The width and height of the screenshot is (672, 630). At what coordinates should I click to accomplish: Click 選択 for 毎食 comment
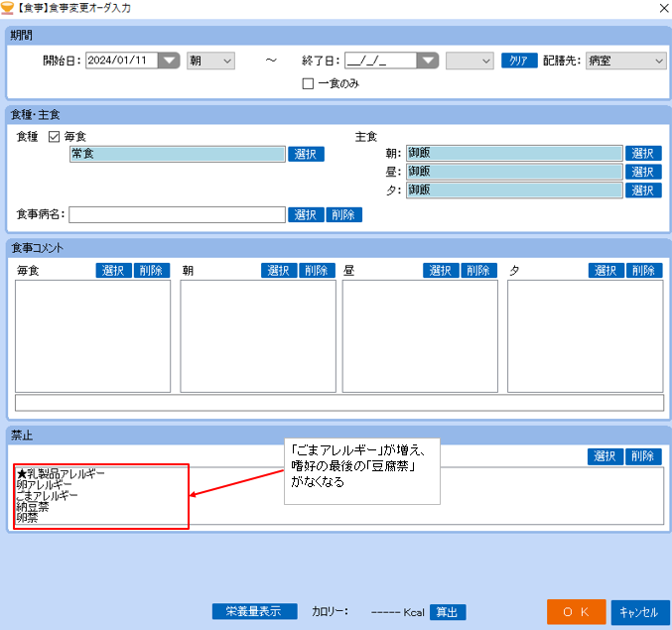click(x=113, y=270)
